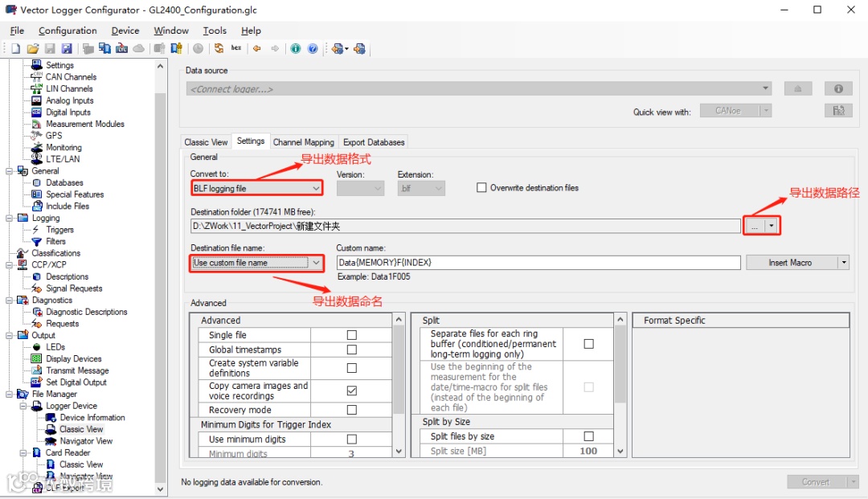Click the Advanced list scroll down arrow
868x499 pixels.
[399, 452]
